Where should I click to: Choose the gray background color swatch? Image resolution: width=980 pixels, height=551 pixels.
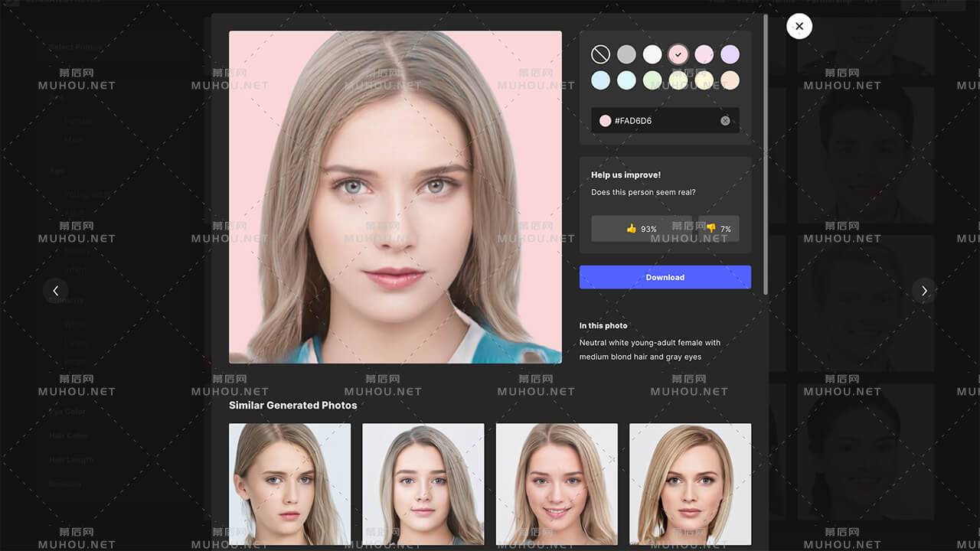coord(626,54)
